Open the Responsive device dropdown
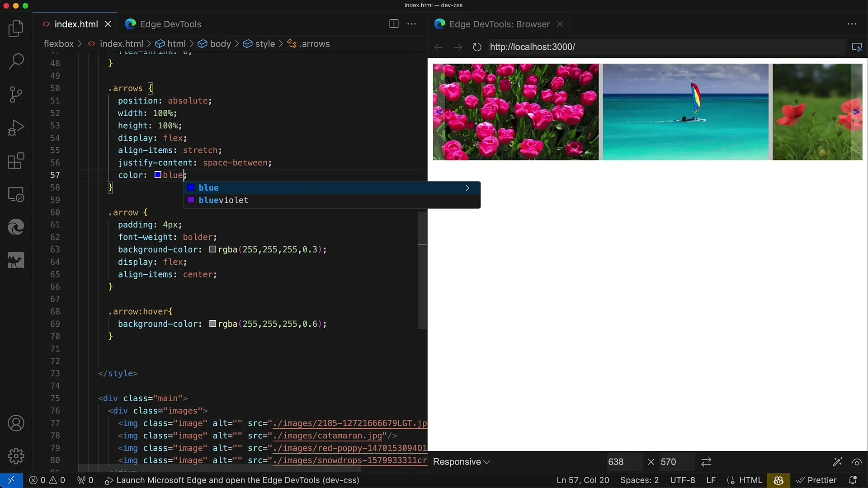The image size is (868, 488). [461, 462]
